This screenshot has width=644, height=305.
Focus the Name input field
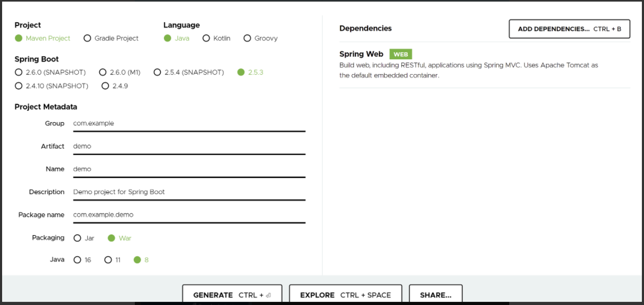[x=189, y=169]
